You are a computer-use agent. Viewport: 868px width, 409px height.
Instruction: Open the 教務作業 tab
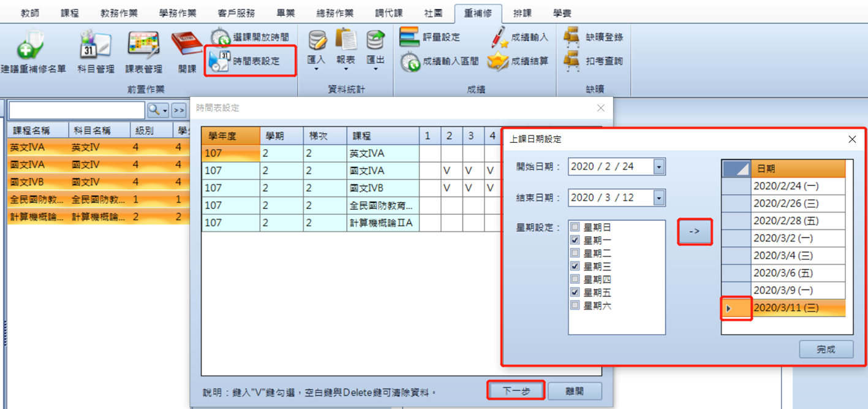119,13
